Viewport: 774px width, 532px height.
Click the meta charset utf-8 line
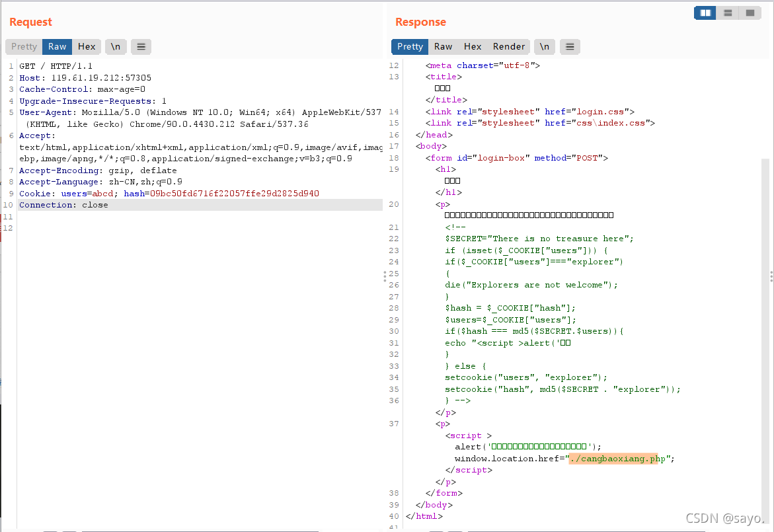coord(483,65)
